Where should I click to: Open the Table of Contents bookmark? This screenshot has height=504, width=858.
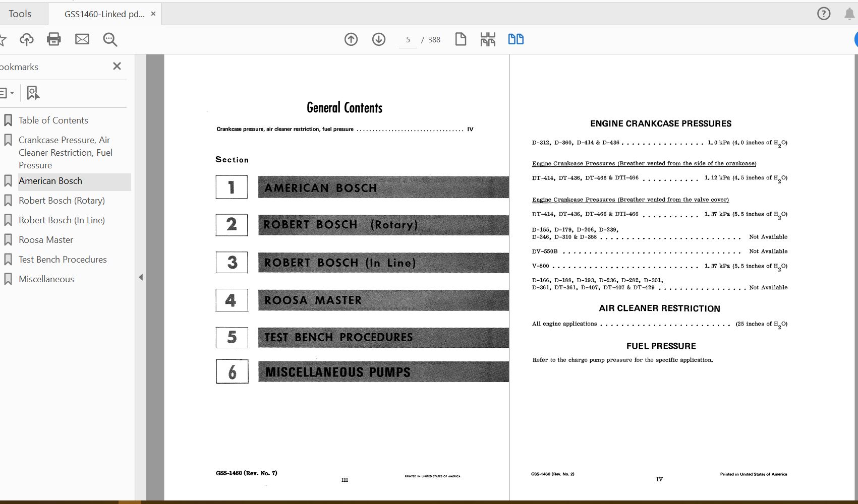pos(53,120)
